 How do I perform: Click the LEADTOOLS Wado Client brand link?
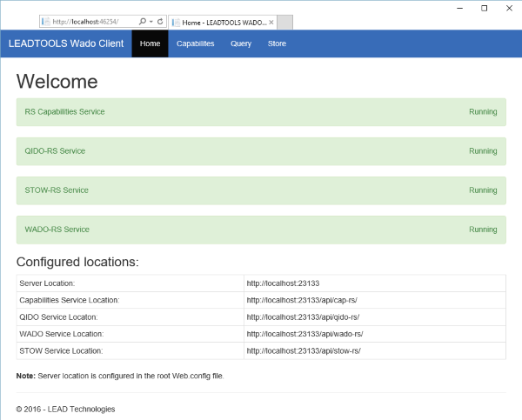tap(66, 43)
